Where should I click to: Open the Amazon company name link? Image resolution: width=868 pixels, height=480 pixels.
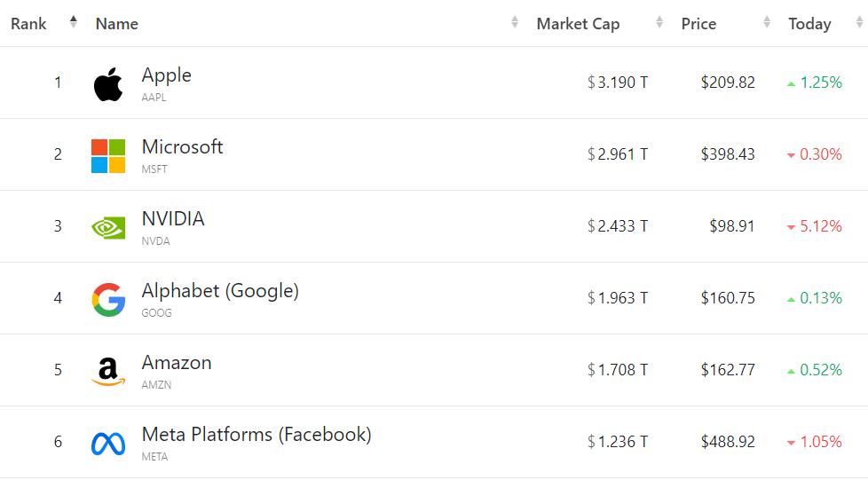click(x=177, y=363)
